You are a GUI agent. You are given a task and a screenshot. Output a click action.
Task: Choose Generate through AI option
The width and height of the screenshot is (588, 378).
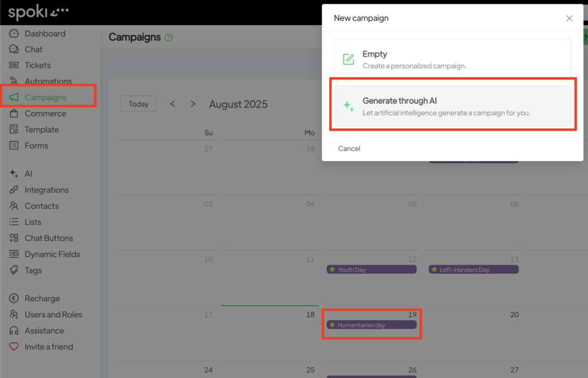[x=452, y=106]
